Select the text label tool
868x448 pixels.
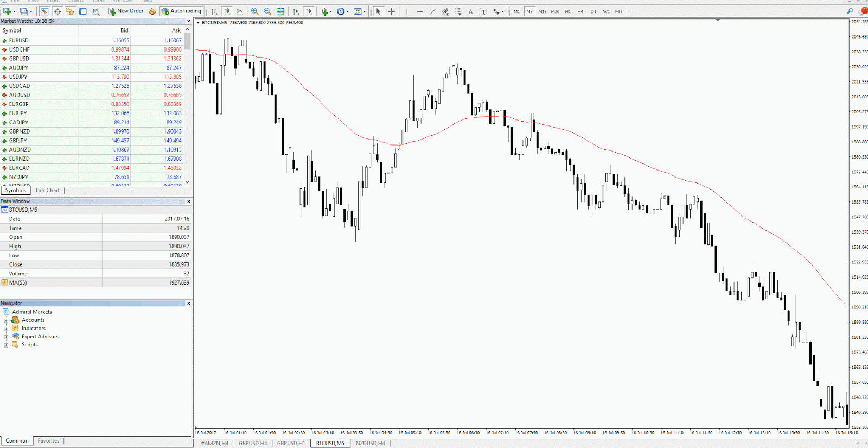click(x=483, y=11)
